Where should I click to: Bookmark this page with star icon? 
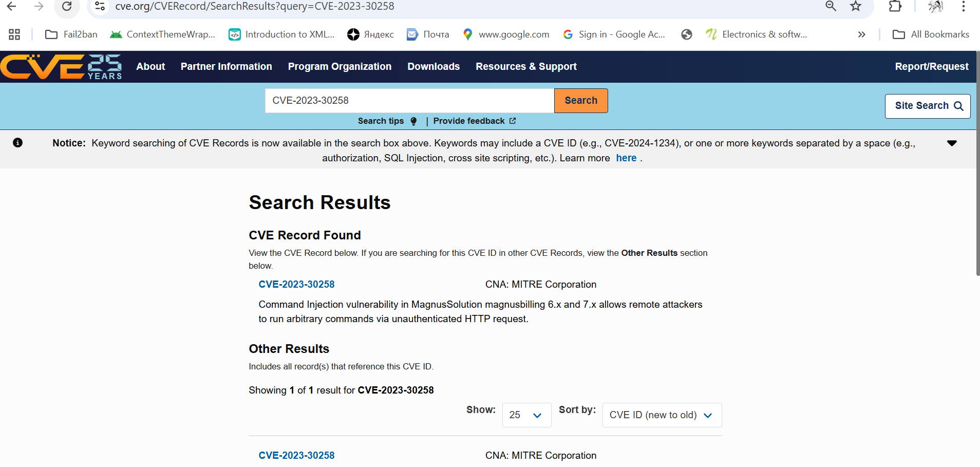856,6
